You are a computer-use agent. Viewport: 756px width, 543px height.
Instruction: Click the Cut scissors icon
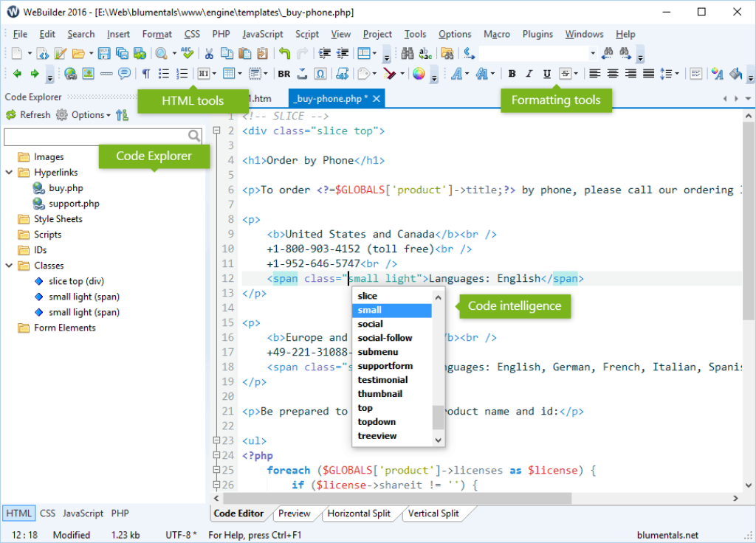click(209, 53)
